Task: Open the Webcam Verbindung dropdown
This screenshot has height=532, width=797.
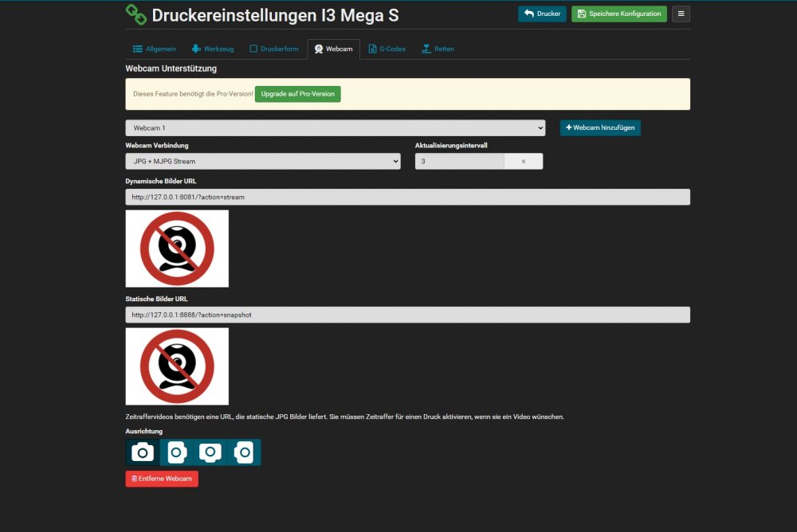Action: click(x=263, y=161)
